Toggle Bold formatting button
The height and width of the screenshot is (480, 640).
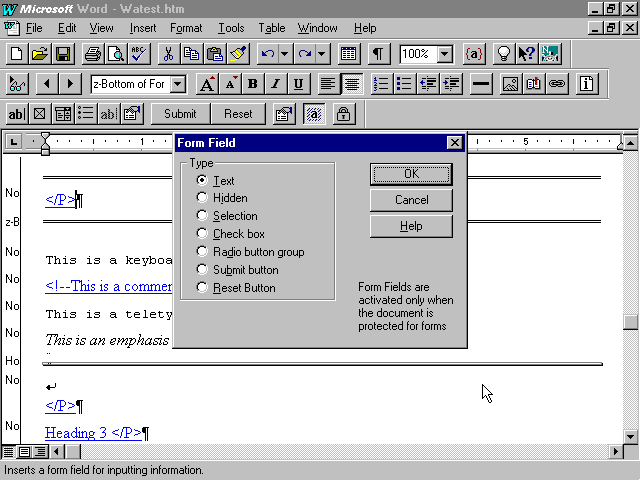coord(252,84)
